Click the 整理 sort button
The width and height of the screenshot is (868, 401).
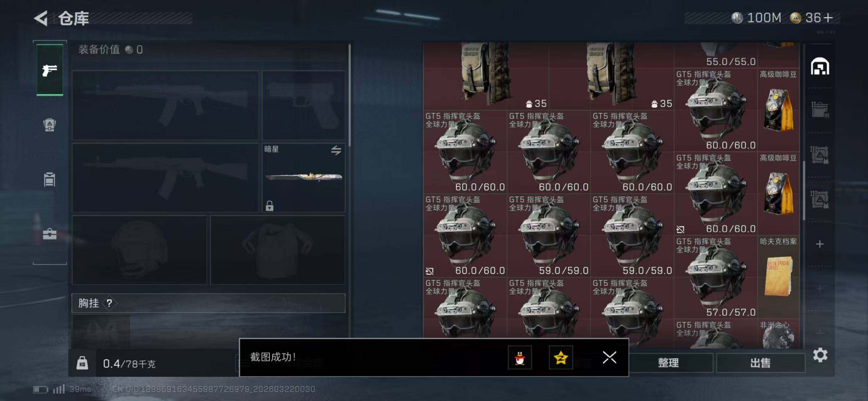pyautogui.click(x=669, y=363)
